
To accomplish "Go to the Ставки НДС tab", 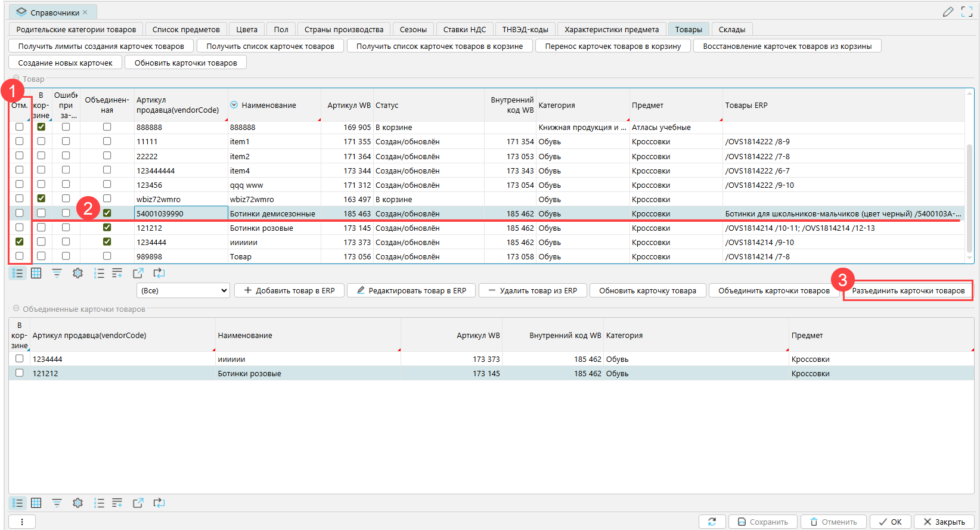I will (464, 29).
